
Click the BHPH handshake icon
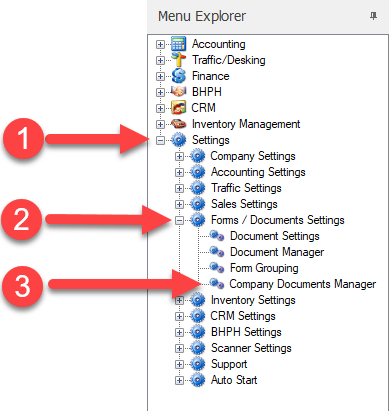(x=179, y=91)
